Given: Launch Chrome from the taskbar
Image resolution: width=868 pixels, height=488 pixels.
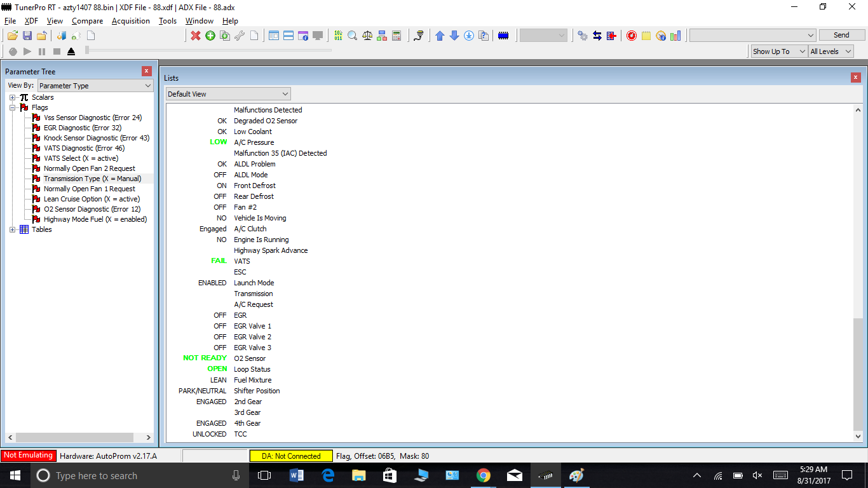Looking at the screenshot, I should tap(484, 475).
